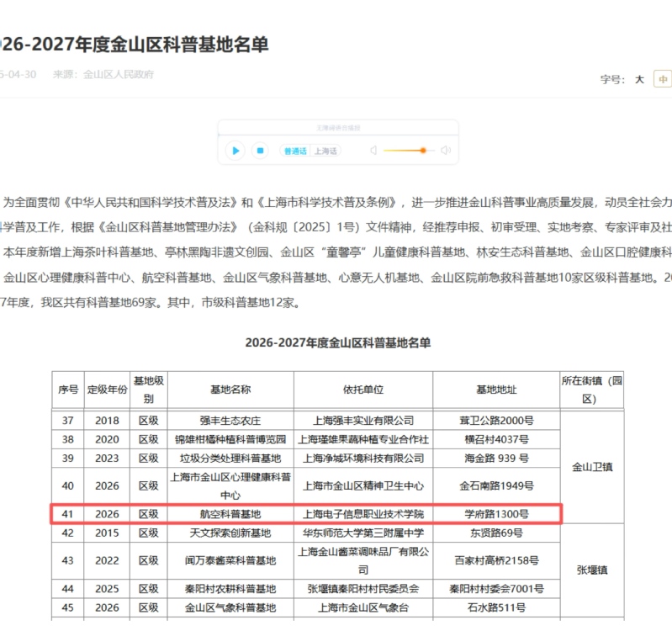The image size is (672, 631).
Task: Select the address cell 海金路 939 号
Action: [496, 459]
